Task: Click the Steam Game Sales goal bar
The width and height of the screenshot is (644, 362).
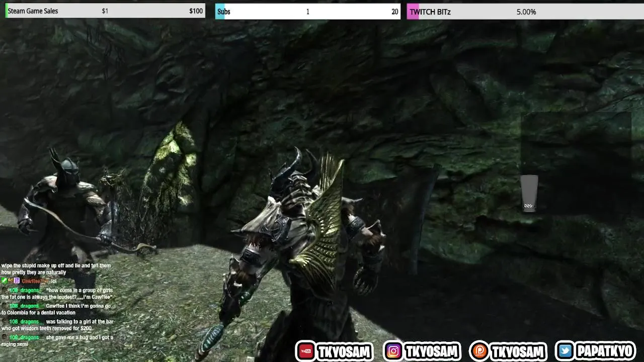Action: click(105, 11)
